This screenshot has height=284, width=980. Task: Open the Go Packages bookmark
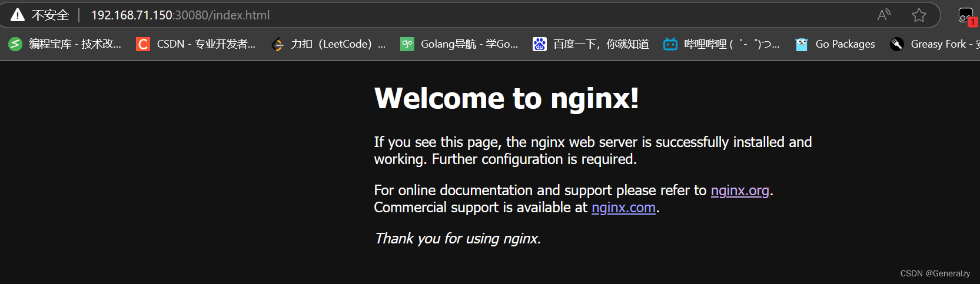coord(835,44)
